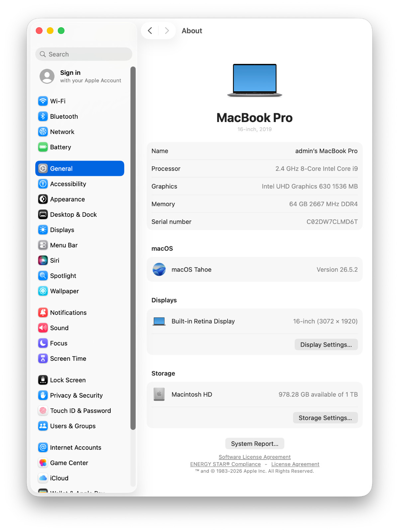
Task: Select the Screen Time hourglass icon
Action: click(x=43, y=358)
